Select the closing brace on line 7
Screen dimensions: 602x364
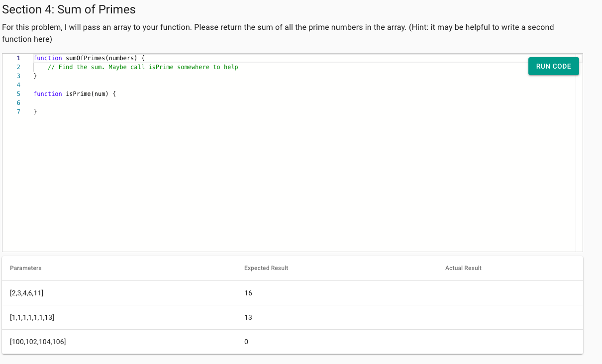point(35,111)
